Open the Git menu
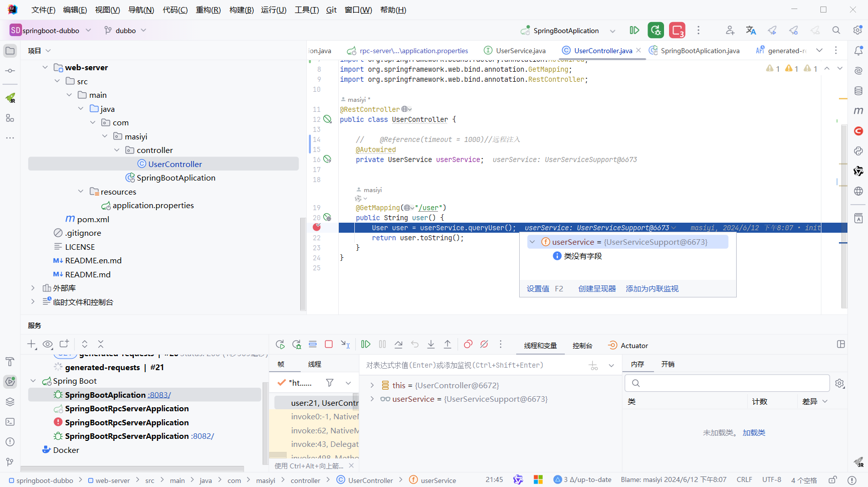Viewport: 868px width, 487px height. tap(331, 10)
